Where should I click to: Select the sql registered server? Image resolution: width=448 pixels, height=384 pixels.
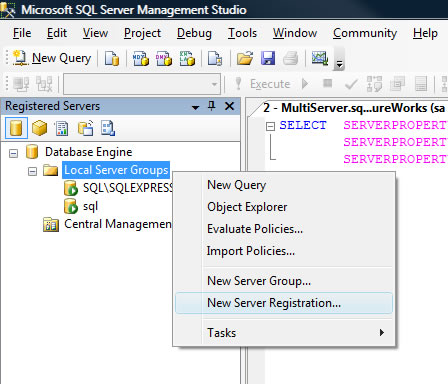tap(90, 206)
